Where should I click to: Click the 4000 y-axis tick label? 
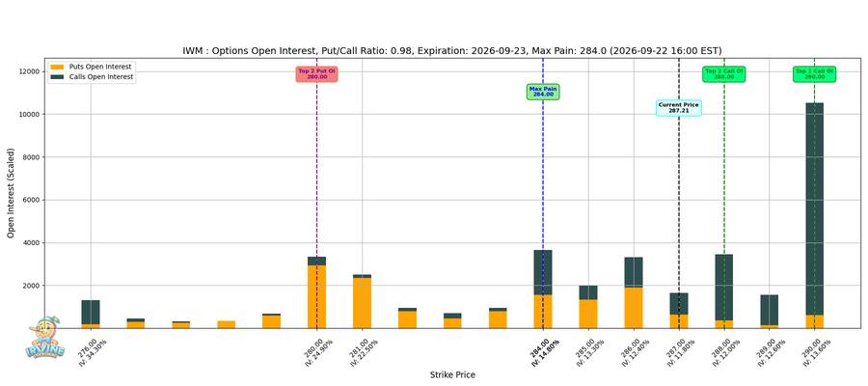click(32, 242)
